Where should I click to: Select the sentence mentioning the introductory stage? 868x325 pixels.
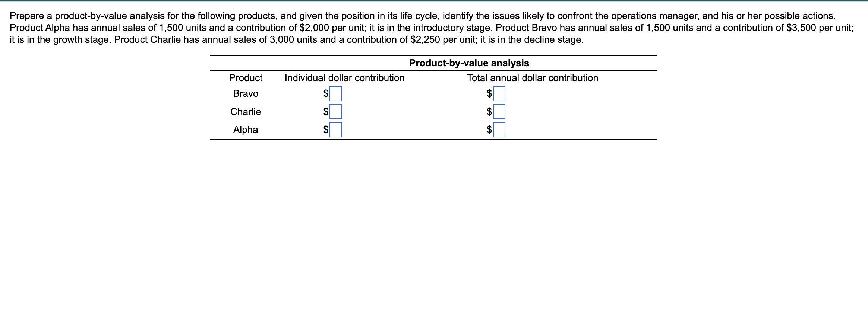point(261,27)
